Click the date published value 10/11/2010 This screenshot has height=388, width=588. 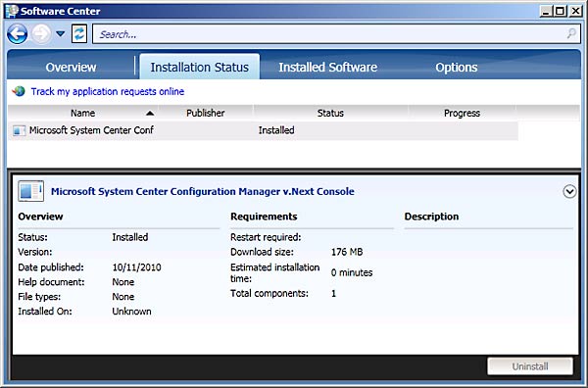coord(137,267)
